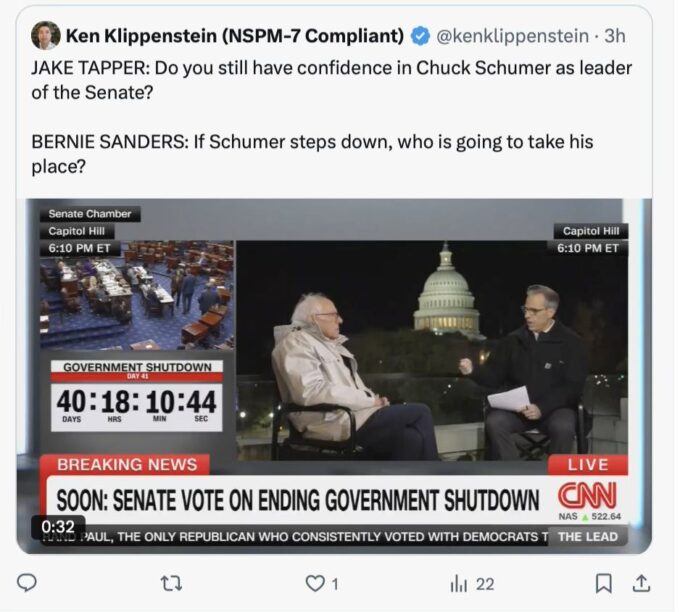
Task: Bookmark this tweet
Action: [603, 583]
